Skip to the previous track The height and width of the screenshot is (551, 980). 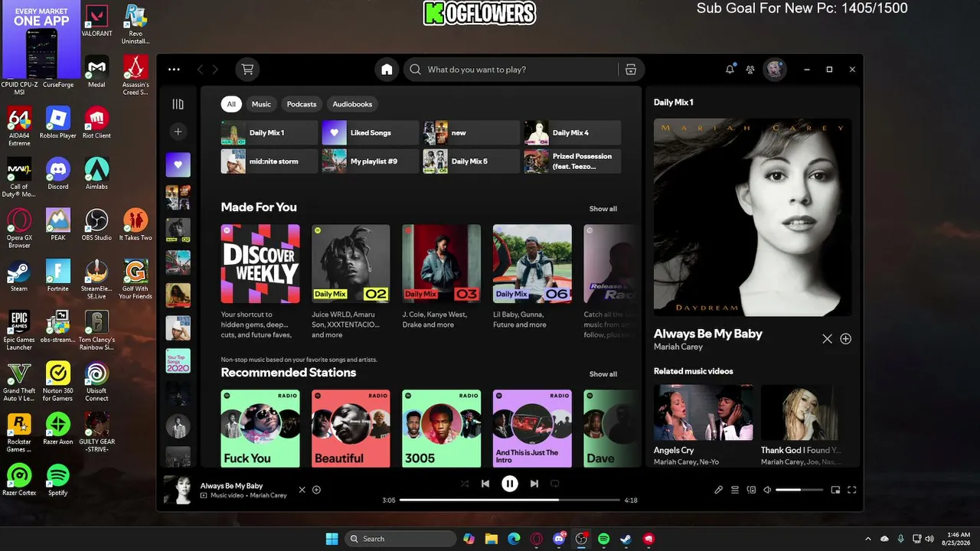(485, 484)
